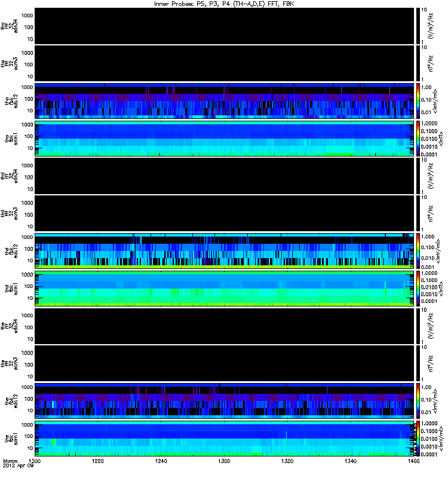Click the "thd fbk scm1" y-axis label
The width and height of the screenshot is (448, 478).
[11, 289]
